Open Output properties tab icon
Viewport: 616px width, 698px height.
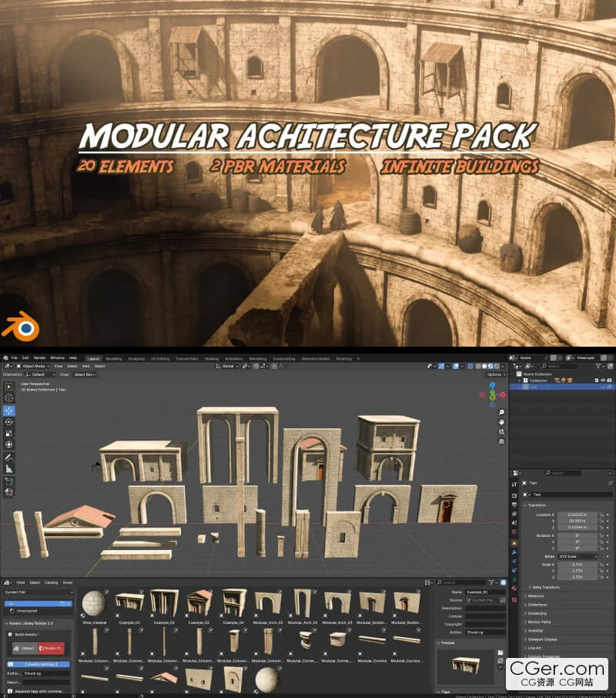point(514,505)
